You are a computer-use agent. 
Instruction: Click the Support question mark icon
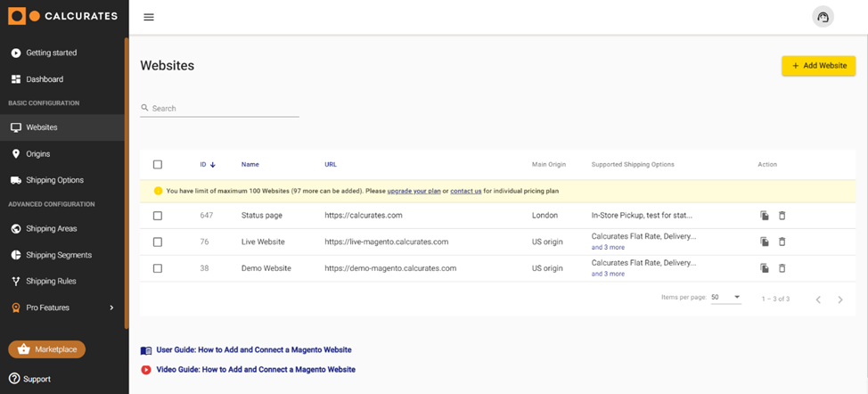tap(14, 379)
